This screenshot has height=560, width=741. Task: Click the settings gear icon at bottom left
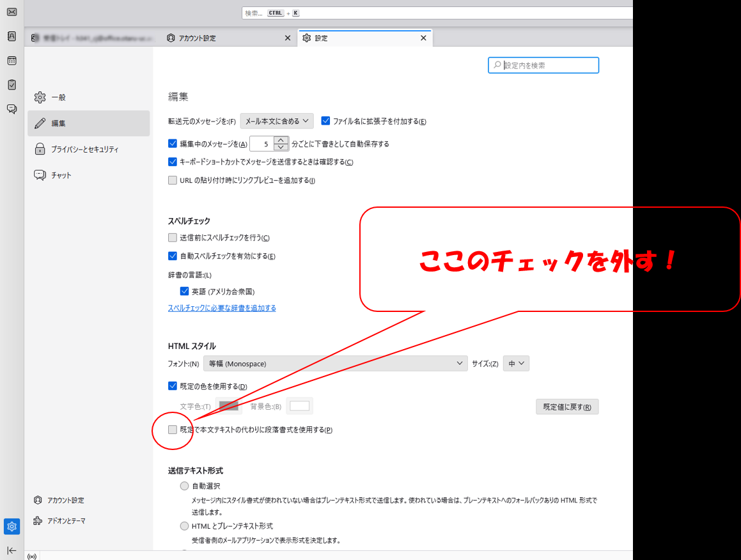click(12, 527)
